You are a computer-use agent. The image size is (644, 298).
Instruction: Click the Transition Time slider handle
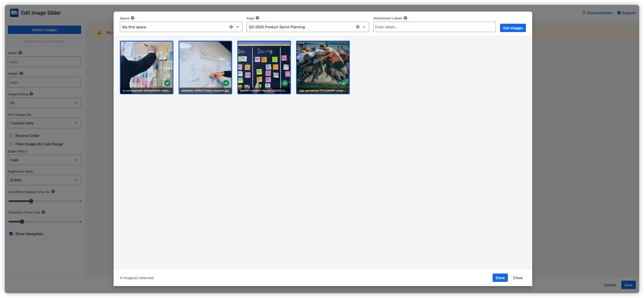22,222
